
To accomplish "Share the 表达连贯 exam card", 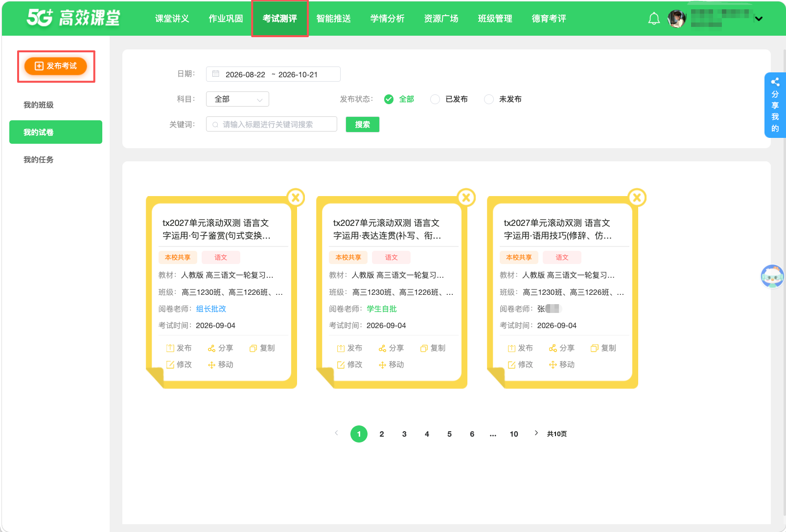I will click(x=392, y=348).
